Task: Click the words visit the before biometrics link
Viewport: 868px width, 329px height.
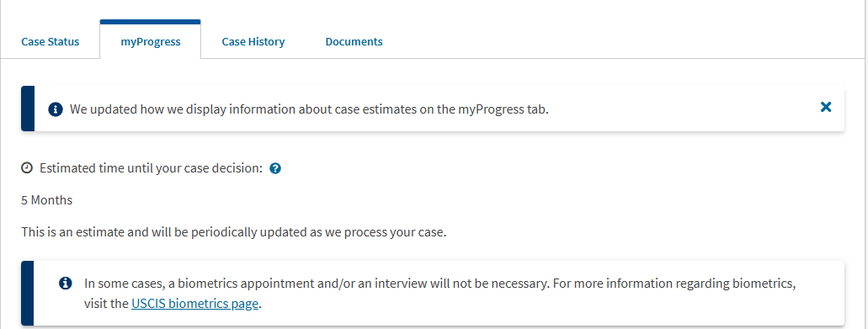Action: [106, 304]
